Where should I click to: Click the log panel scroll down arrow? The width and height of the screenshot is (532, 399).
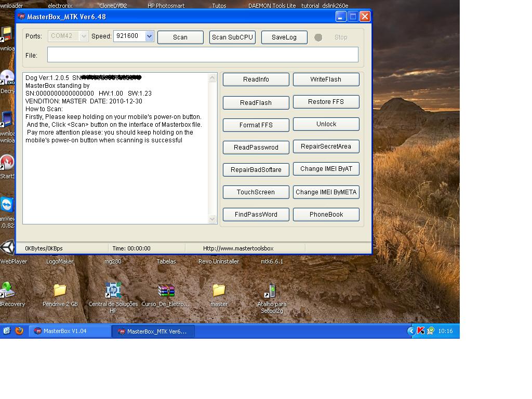click(212, 220)
